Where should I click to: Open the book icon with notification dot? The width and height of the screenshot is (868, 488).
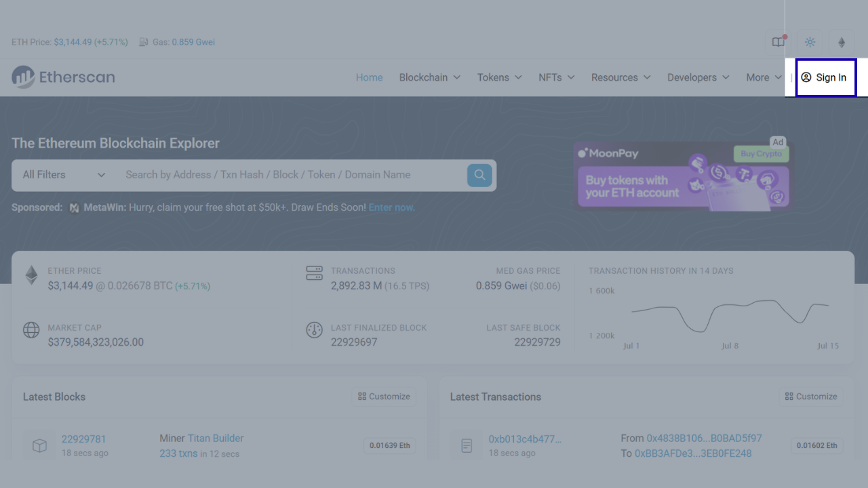tap(778, 42)
